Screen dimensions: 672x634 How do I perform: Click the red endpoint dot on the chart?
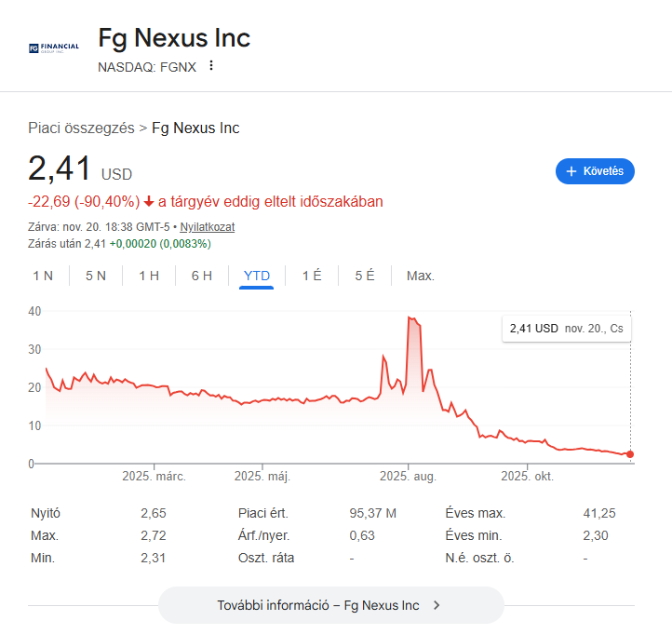(x=630, y=454)
